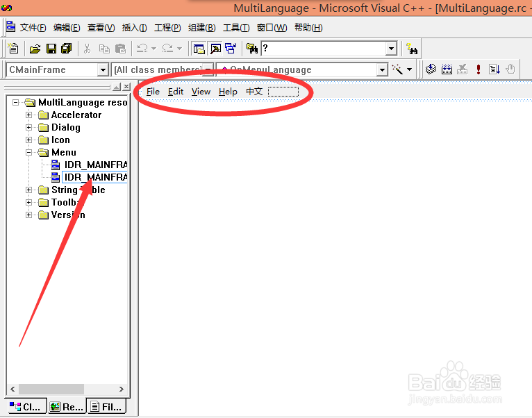Select the first IDR_MAINFRAME menu resource
The height and width of the screenshot is (418, 532).
96,165
